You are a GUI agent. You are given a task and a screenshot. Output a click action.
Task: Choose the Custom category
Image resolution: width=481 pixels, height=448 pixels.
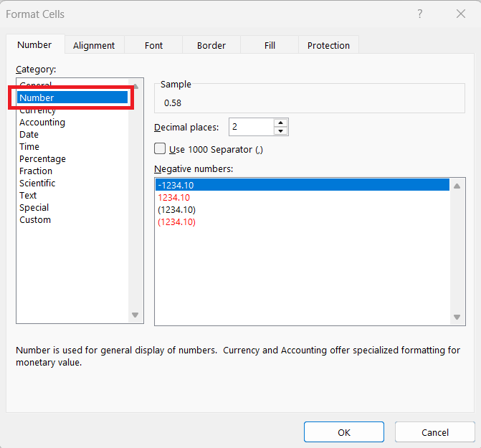pyautogui.click(x=72, y=220)
